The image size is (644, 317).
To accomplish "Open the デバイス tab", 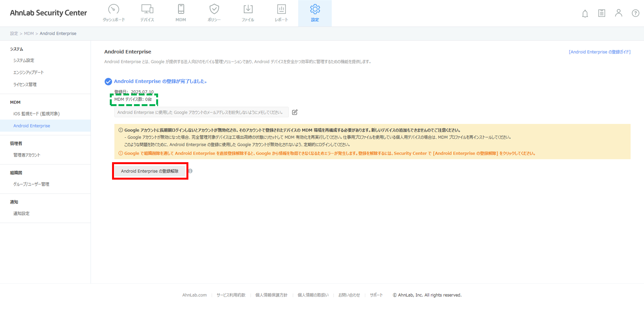I will coord(147,13).
